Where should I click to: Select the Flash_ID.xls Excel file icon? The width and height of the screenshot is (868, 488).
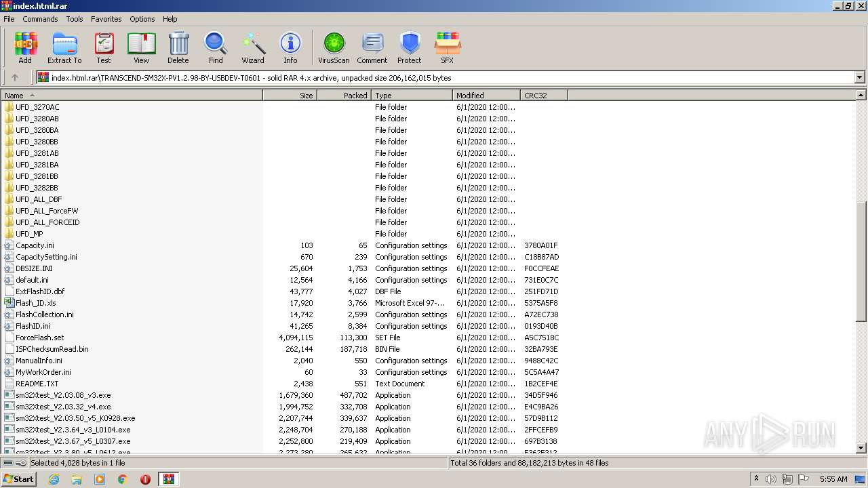tap(9, 303)
